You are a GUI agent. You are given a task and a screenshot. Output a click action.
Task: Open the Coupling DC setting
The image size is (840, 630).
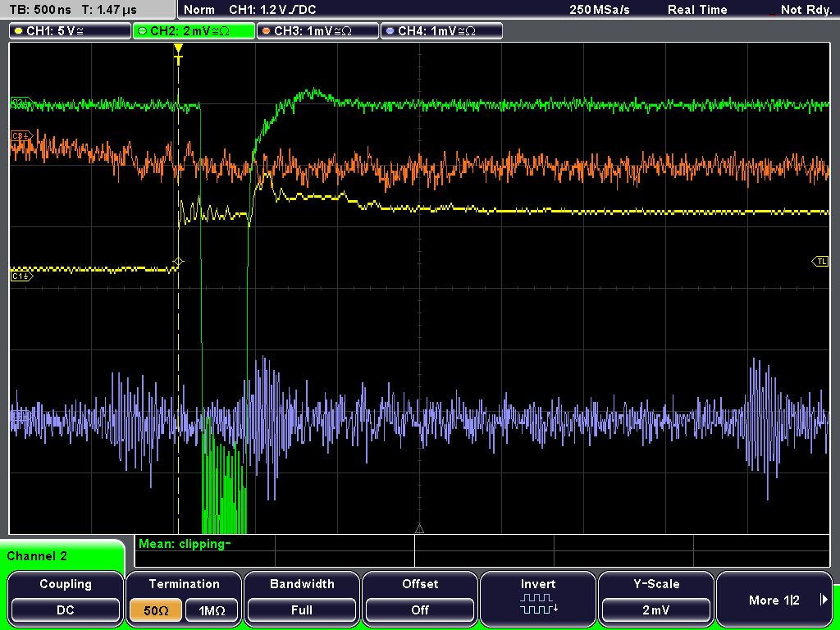click(66, 610)
